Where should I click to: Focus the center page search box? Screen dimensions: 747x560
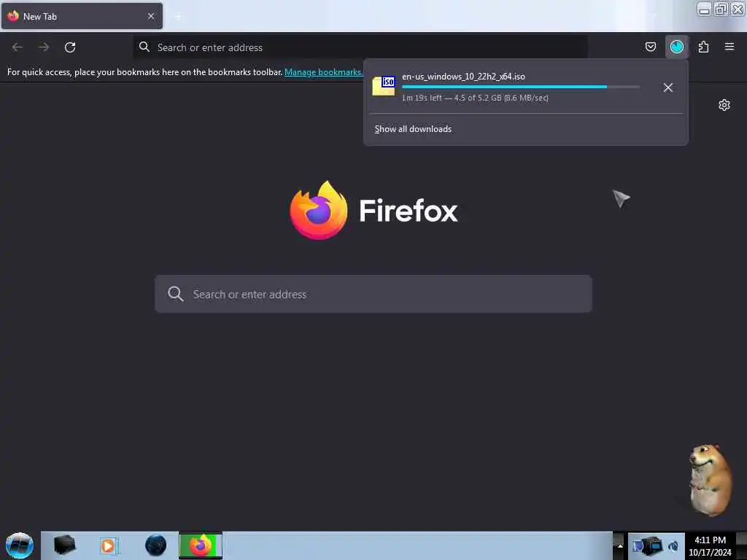(x=373, y=294)
